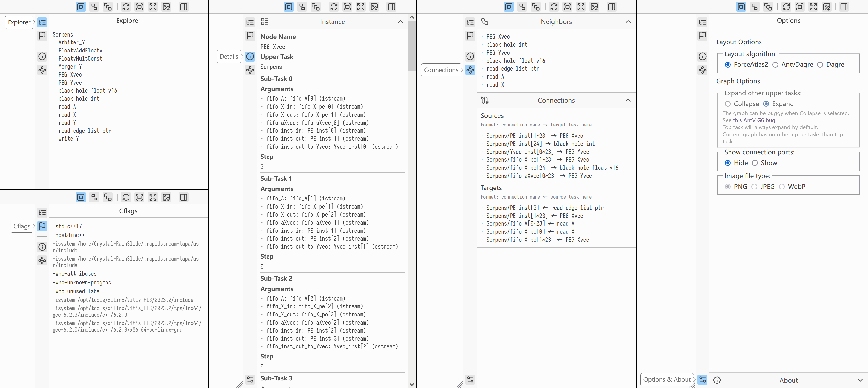The width and height of the screenshot is (868, 388).
Task: Click read_A in the Neighbors list
Action: click(x=495, y=77)
